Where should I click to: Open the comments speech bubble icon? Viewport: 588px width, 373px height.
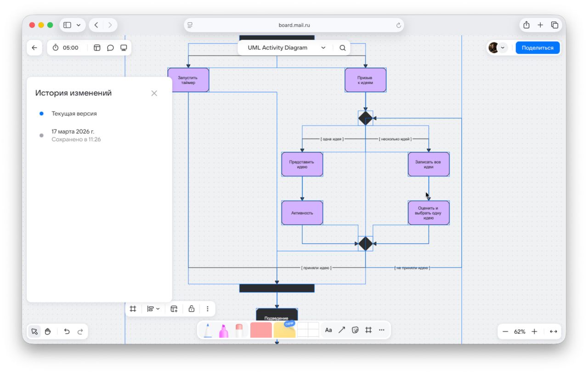[x=110, y=48]
